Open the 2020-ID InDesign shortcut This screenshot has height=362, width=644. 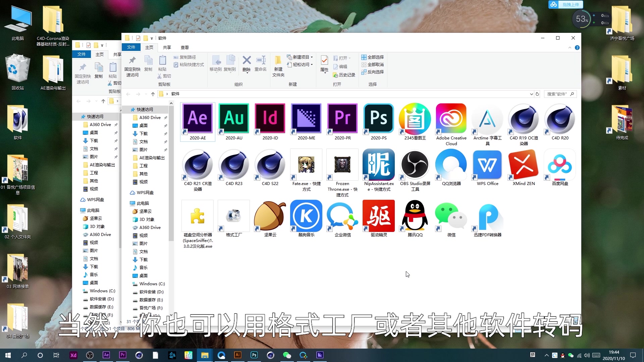[270, 122]
